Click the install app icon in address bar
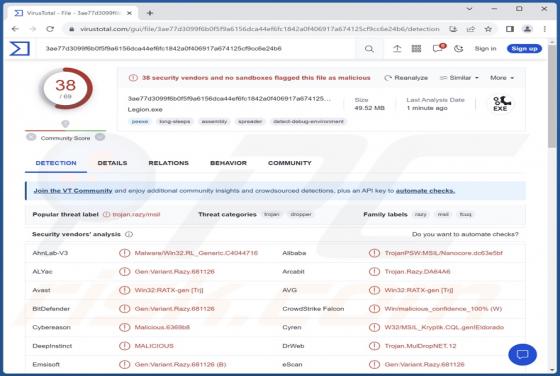Viewport: 560px width, 376px height. pos(453,29)
